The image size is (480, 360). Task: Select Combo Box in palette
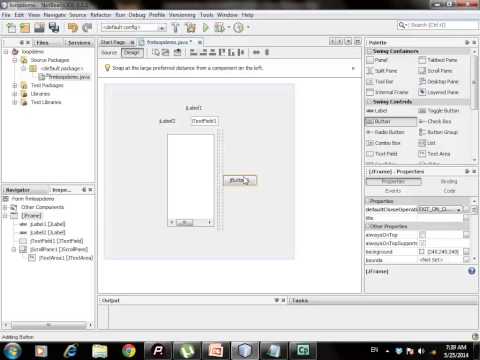pos(383,143)
